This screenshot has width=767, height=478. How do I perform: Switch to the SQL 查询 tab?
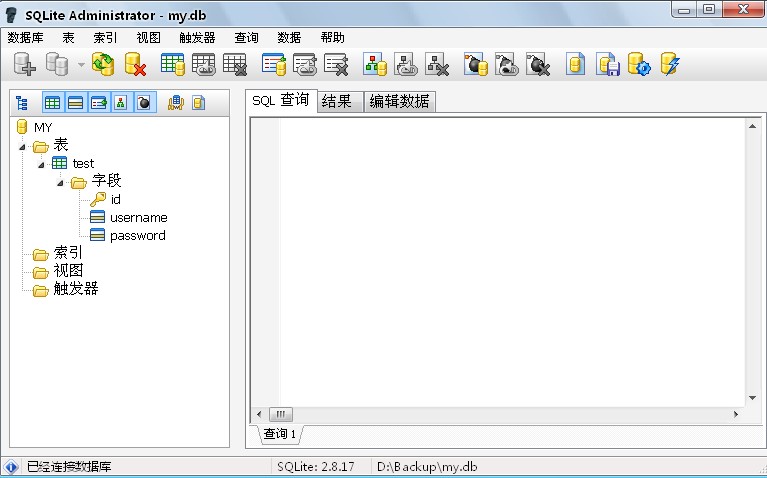[281, 101]
